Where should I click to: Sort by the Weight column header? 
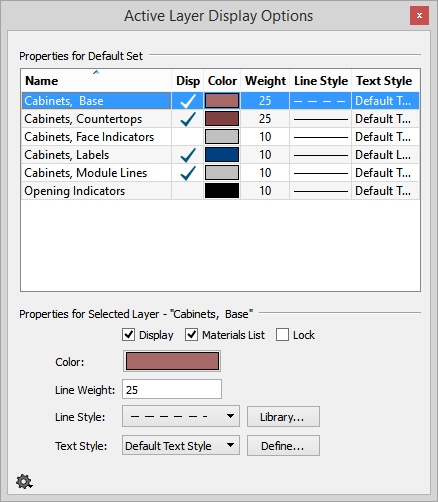265,81
